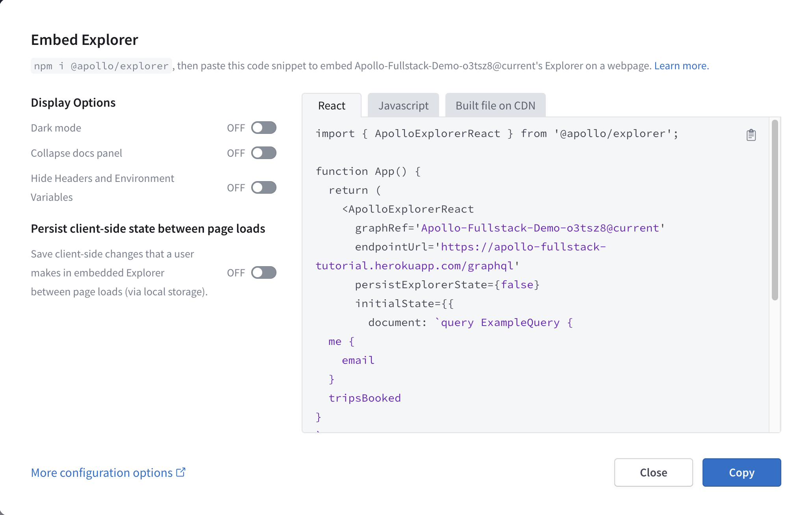The image size is (812, 515).
Task: Turn on Hide Headers and Environment Variables
Action: point(263,187)
